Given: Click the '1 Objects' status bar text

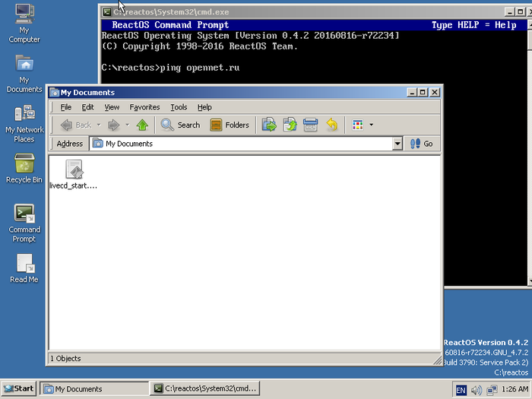Looking at the screenshot, I should (65, 359).
